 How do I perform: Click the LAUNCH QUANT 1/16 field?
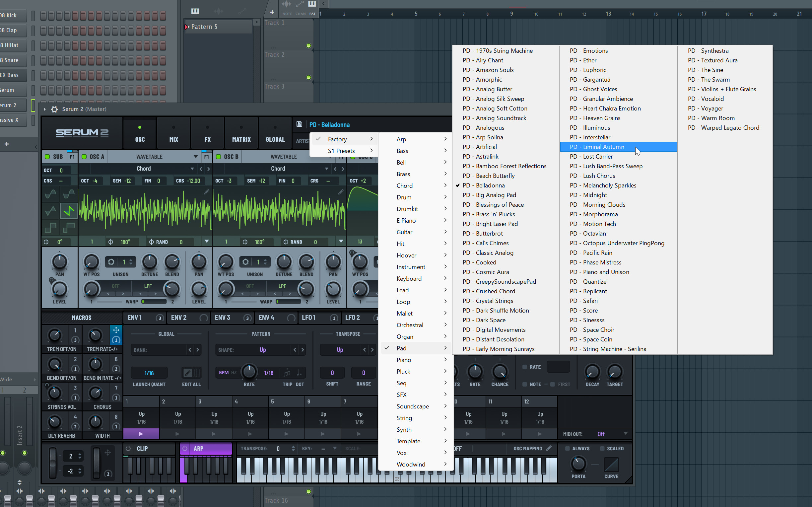pos(149,373)
